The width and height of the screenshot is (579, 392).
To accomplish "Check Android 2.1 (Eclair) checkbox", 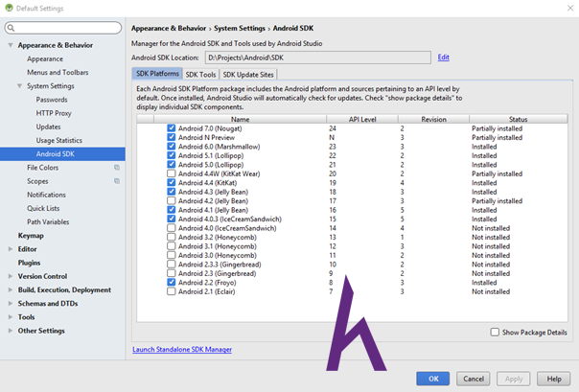I will coord(171,291).
